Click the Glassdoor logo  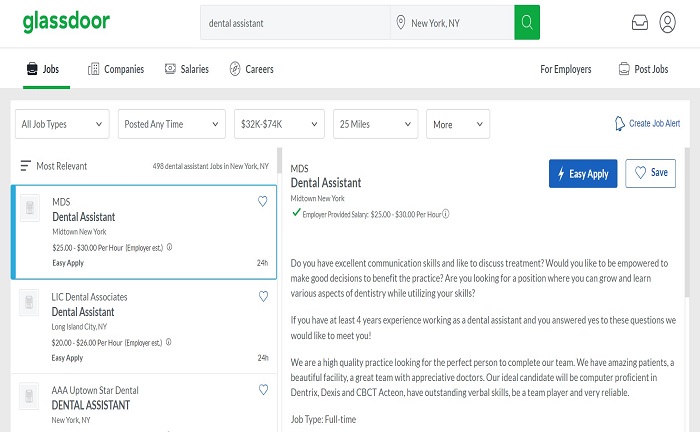[x=66, y=21]
